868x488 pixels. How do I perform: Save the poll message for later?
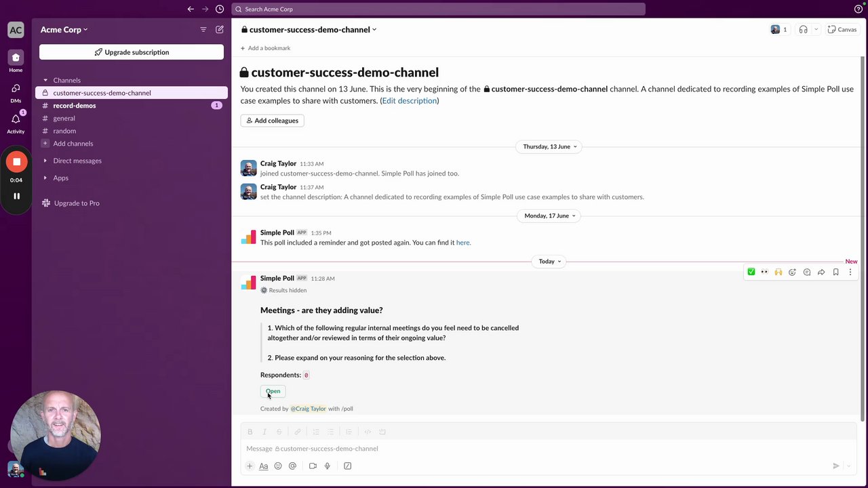tap(835, 272)
